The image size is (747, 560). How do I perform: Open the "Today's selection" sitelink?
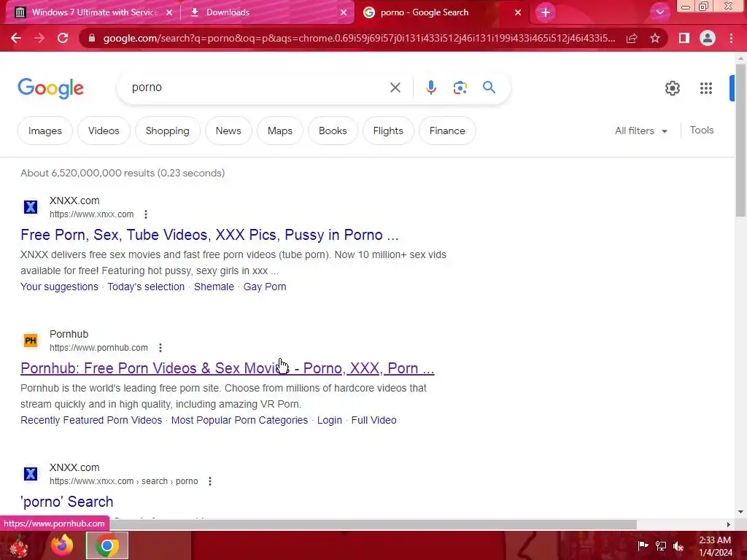click(146, 287)
